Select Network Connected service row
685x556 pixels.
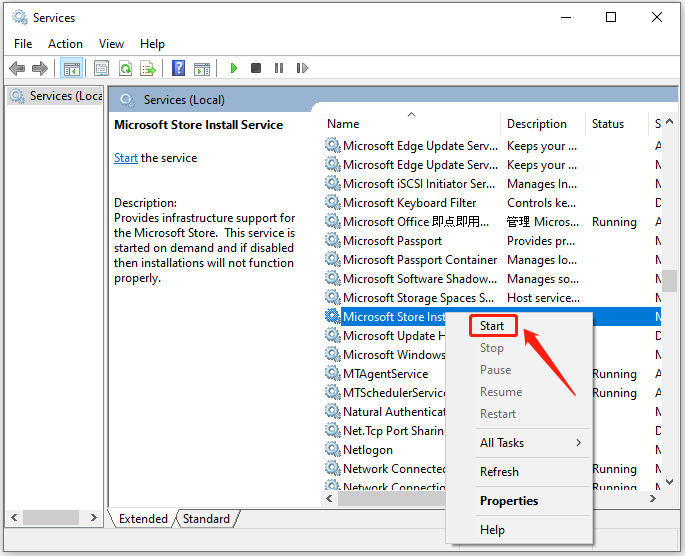coord(385,468)
